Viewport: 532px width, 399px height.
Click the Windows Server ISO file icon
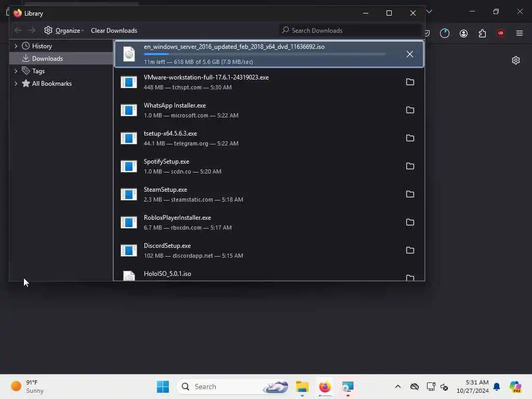[129, 54]
